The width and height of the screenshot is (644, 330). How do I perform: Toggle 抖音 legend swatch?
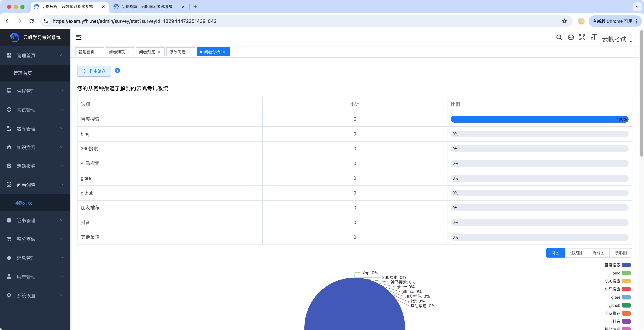click(626, 321)
